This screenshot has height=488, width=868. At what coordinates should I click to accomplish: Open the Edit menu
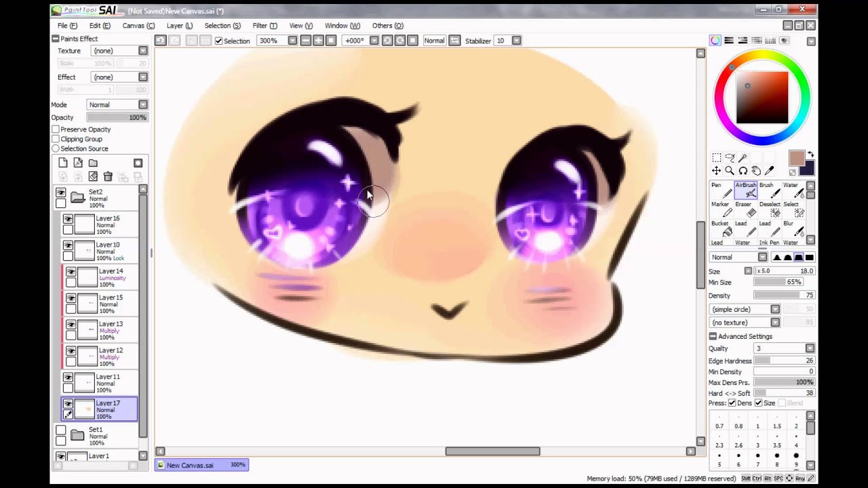tap(100, 26)
